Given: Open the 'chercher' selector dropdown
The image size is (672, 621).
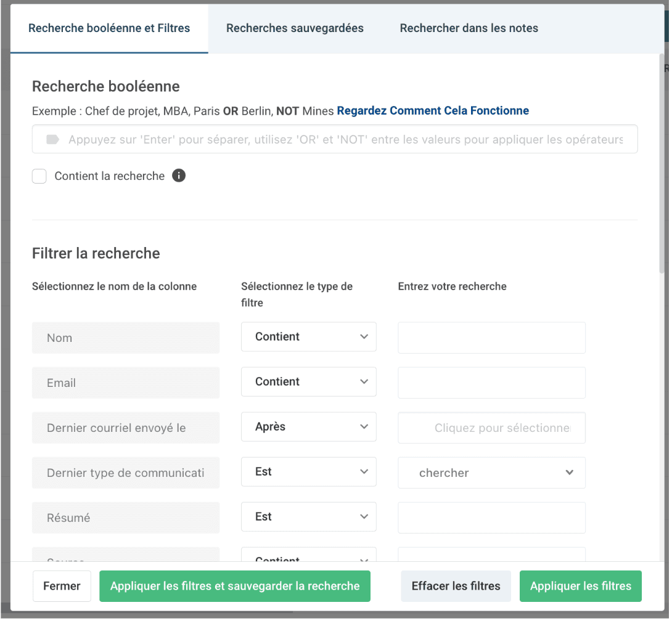Looking at the screenshot, I should [491, 473].
